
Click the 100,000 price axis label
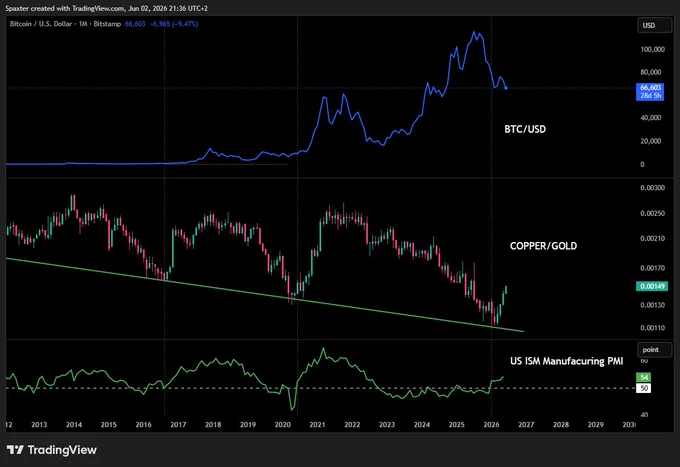(x=652, y=49)
